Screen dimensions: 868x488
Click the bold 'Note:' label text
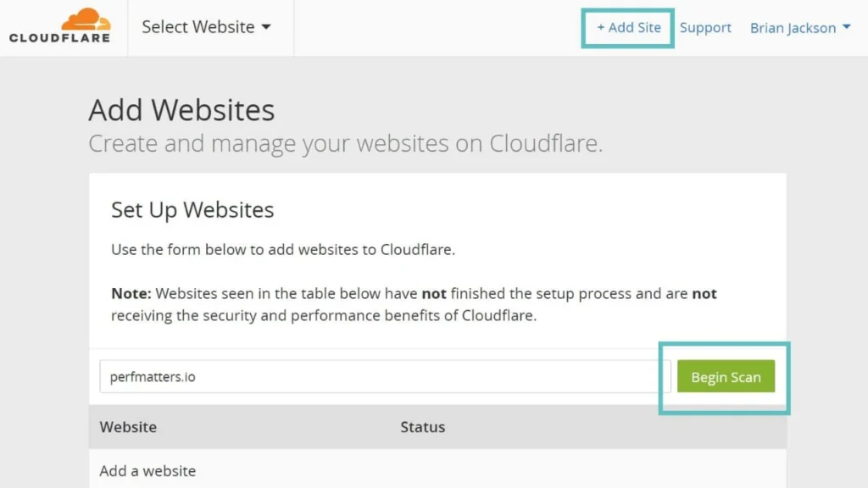pyautogui.click(x=131, y=294)
